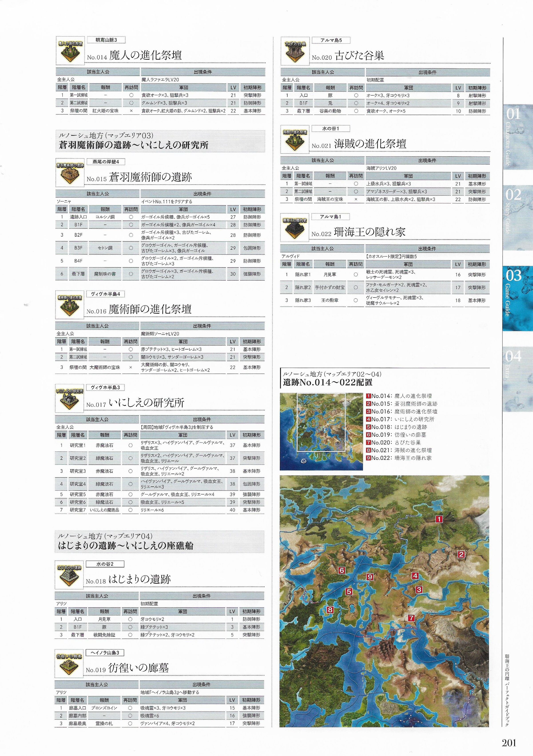Image resolution: width=533 pixels, height=756 pixels.
Task: Click red marker 7 on the large map
Action: (x=411, y=618)
